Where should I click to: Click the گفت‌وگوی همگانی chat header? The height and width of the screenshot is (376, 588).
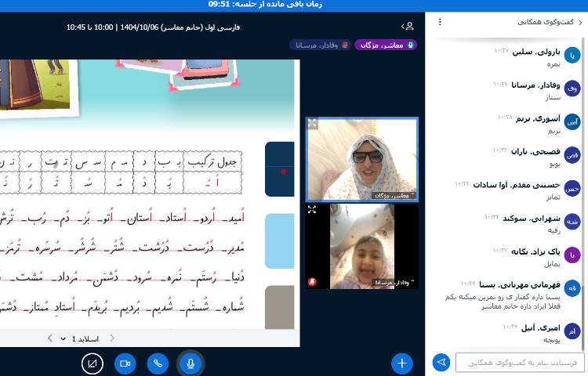pyautogui.click(x=546, y=22)
